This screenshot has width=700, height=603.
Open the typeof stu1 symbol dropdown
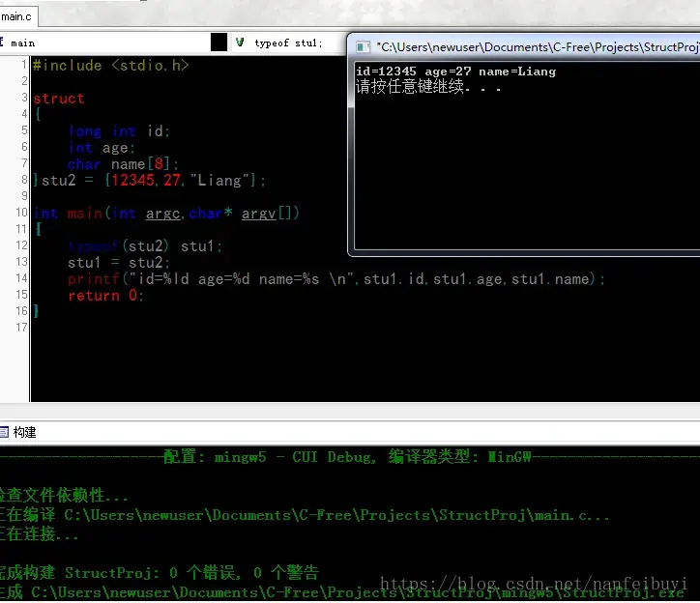click(x=287, y=43)
